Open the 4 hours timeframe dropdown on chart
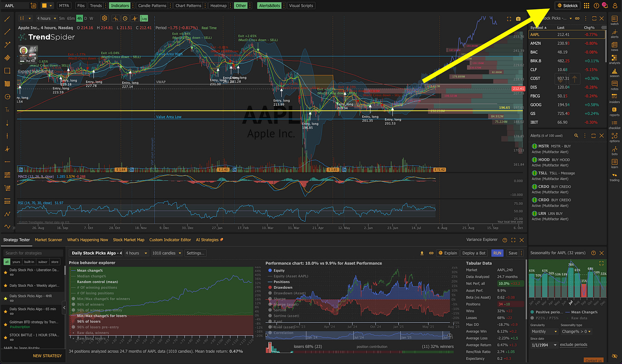 [x=46, y=18]
